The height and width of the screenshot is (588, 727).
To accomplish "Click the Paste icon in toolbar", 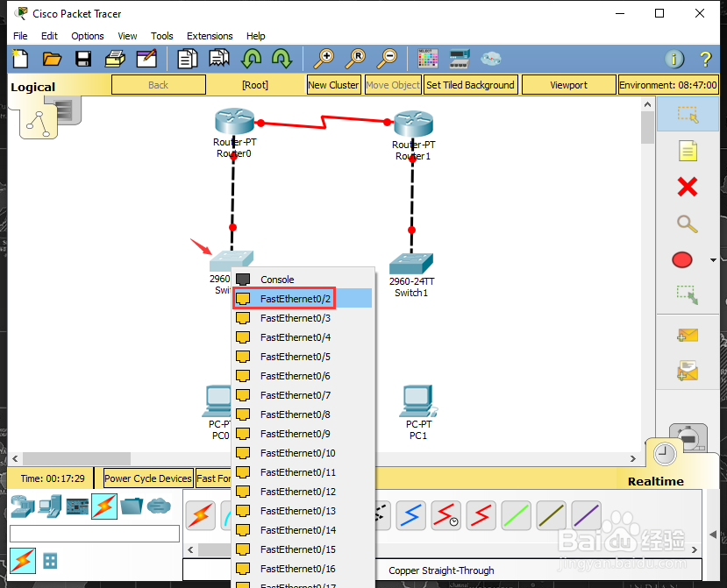I will coord(219,59).
